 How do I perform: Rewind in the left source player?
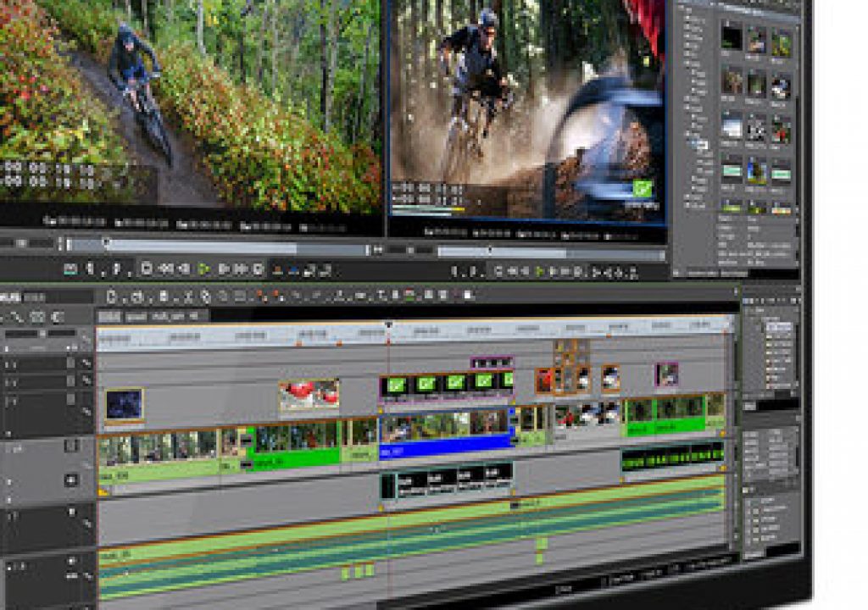[165, 269]
